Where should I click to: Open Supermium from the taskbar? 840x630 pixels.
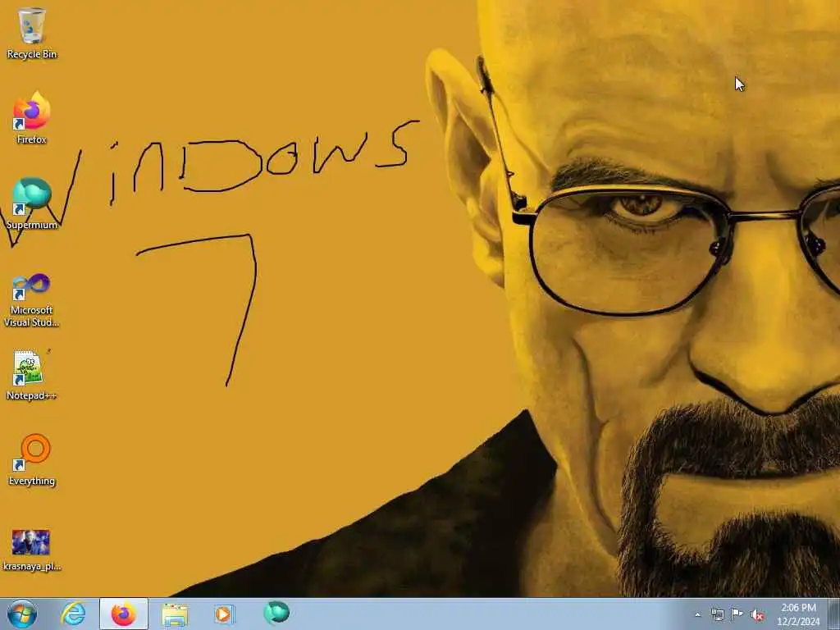click(x=276, y=613)
